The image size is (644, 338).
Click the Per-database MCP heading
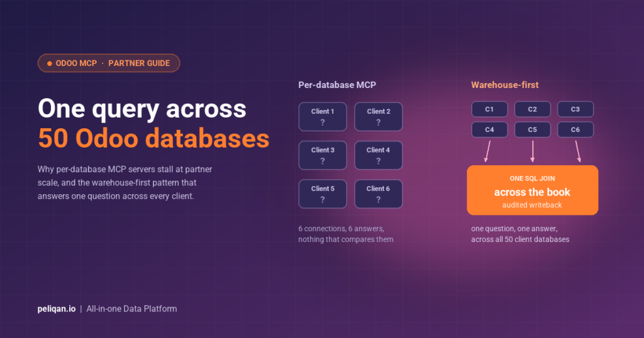pyautogui.click(x=337, y=85)
